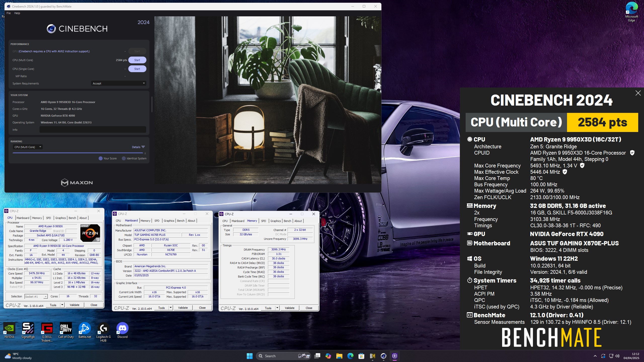
Task: Open the Cinebench File menu
Action: [9, 13]
